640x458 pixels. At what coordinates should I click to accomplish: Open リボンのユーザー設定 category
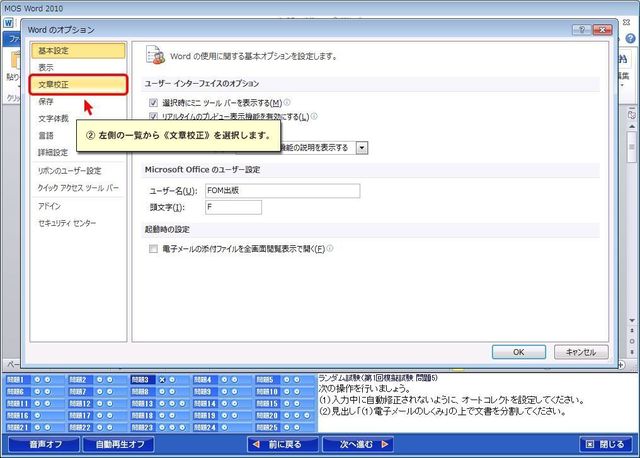point(70,171)
